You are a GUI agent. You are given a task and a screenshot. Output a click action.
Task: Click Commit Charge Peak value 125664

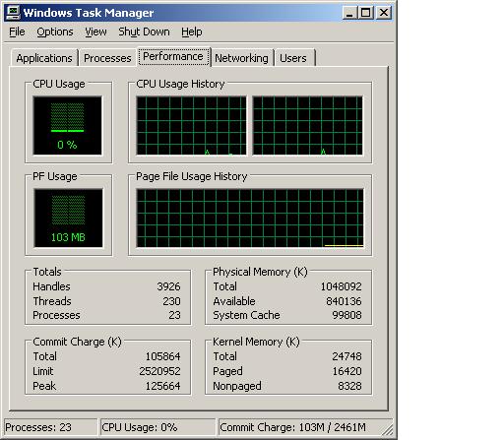tap(162, 386)
